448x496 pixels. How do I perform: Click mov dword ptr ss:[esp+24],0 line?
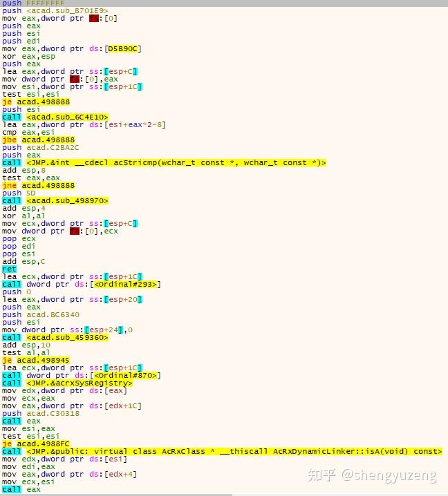point(68,330)
